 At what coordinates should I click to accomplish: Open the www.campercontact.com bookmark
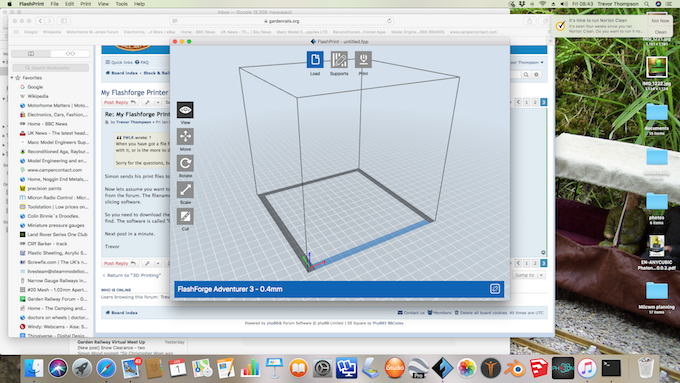(x=54, y=170)
